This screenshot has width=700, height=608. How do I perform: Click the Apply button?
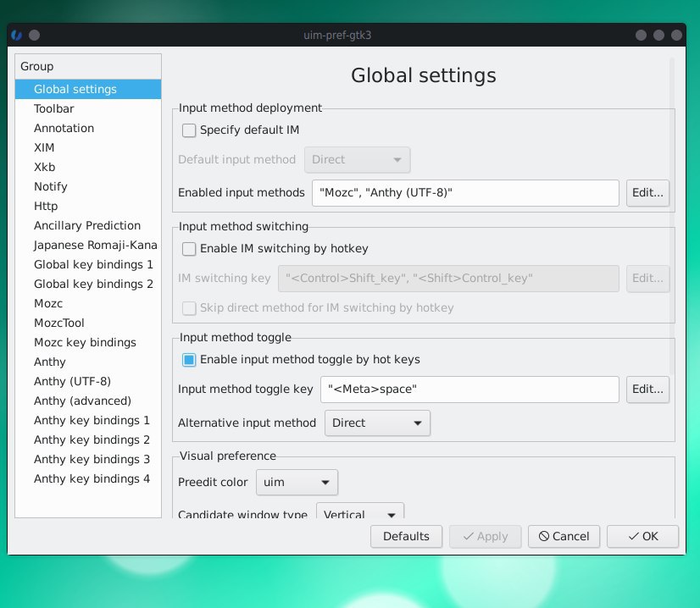pos(485,536)
